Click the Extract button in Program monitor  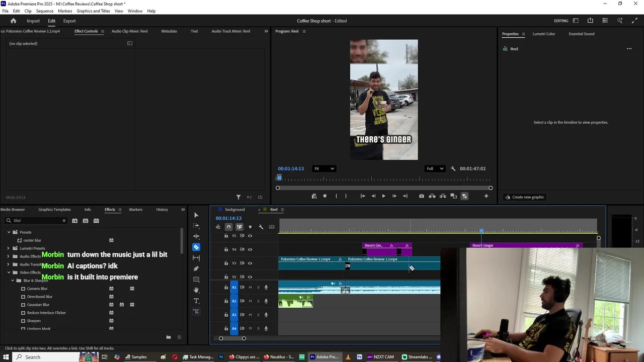(443, 196)
